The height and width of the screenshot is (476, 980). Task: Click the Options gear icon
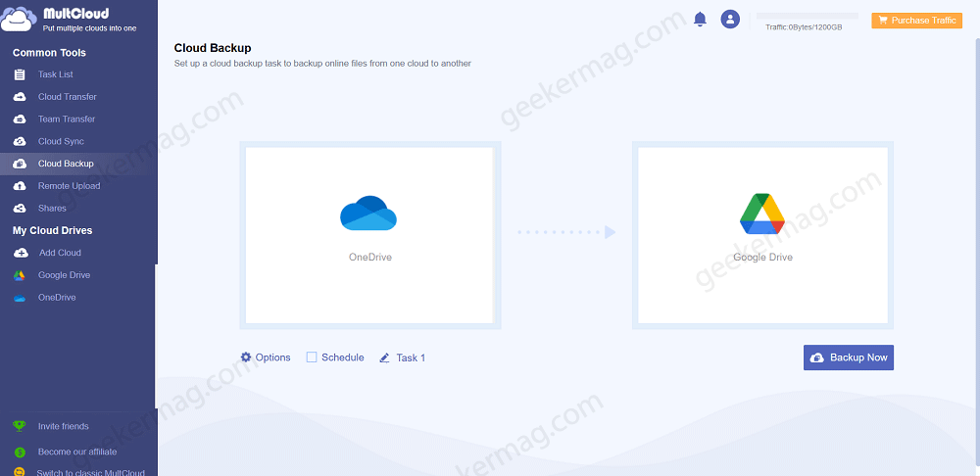[x=246, y=357]
